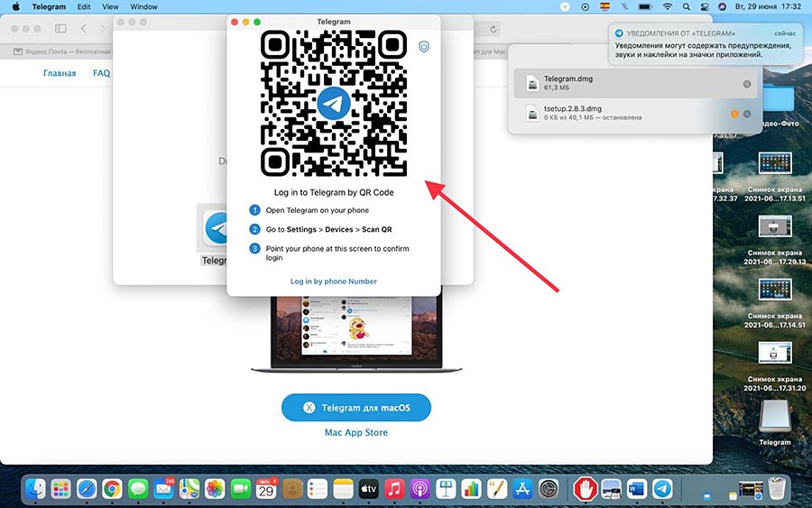Open Podcasts from the Dock
The image size is (812, 508).
[420, 488]
